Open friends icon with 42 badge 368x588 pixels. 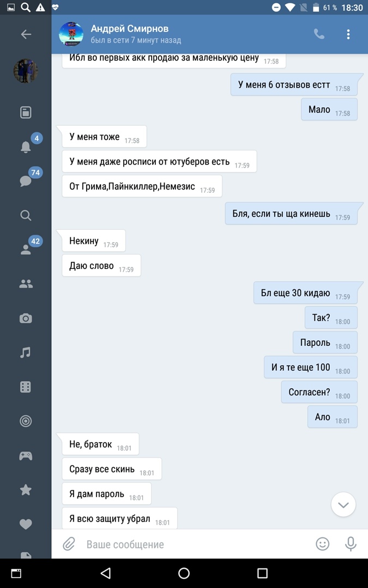tap(26, 250)
